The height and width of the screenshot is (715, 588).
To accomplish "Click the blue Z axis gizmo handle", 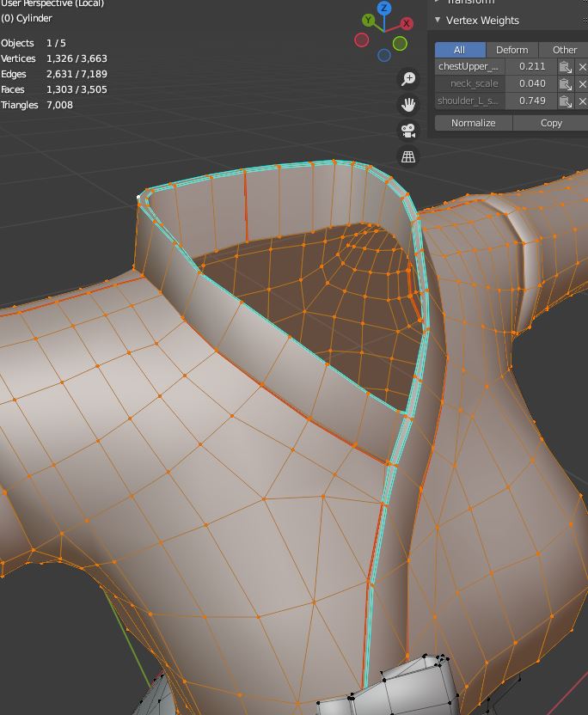I will click(x=384, y=8).
